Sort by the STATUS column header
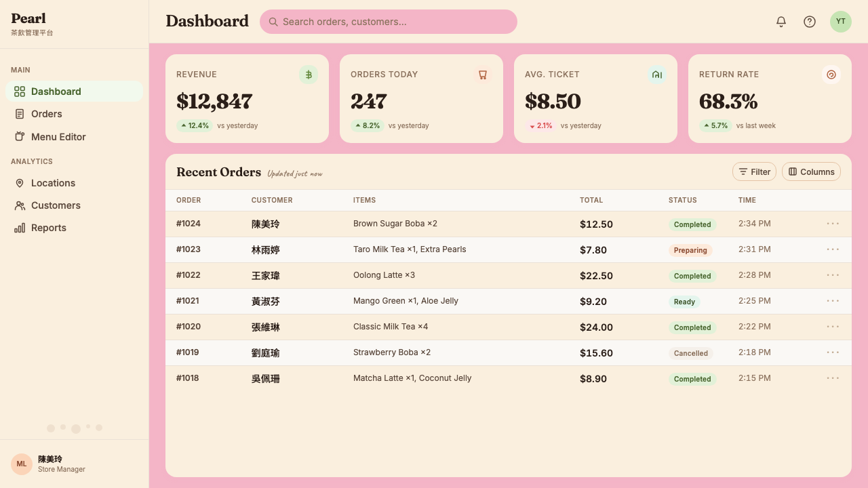The height and width of the screenshot is (488, 868). tap(683, 200)
